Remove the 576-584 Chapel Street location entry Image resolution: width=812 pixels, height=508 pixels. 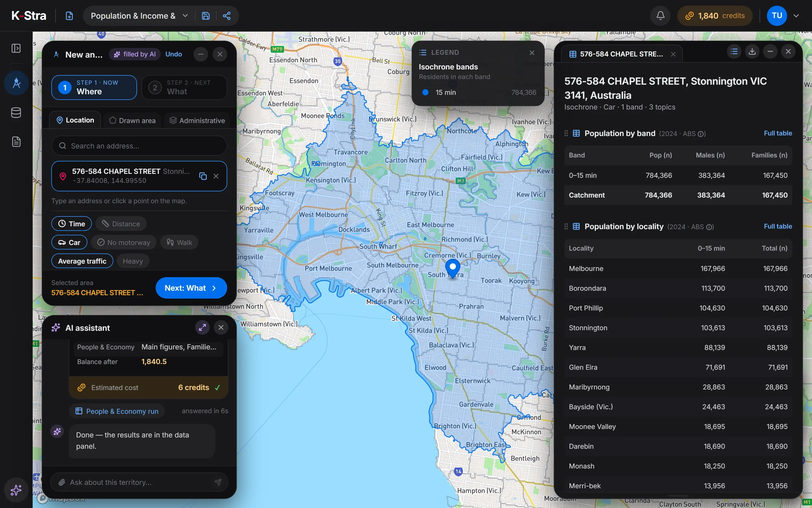coord(216,176)
